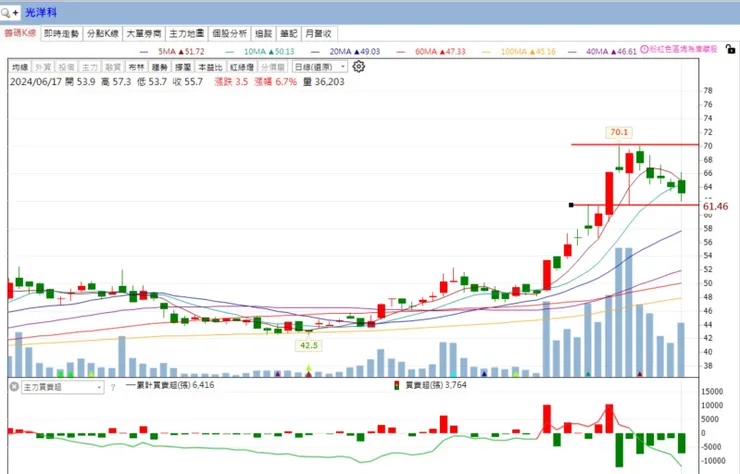
Task: Open the 個股分析 tab
Action: pos(229,34)
